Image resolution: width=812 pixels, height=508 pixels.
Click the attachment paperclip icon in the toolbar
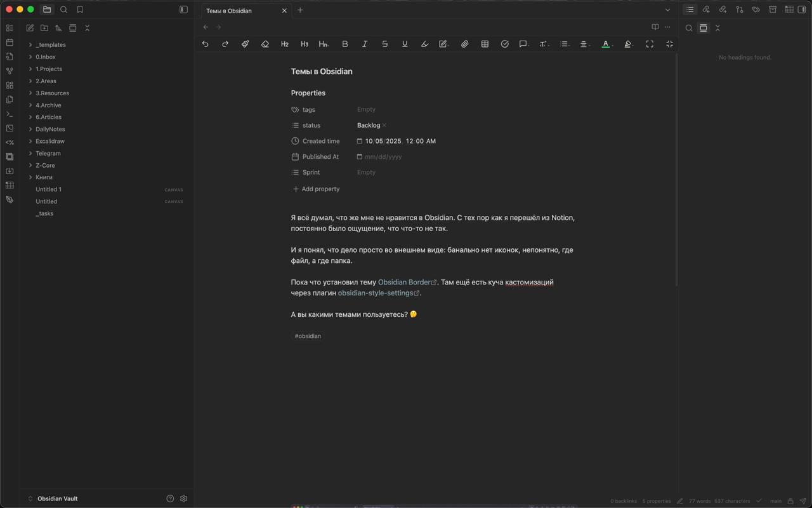(465, 44)
